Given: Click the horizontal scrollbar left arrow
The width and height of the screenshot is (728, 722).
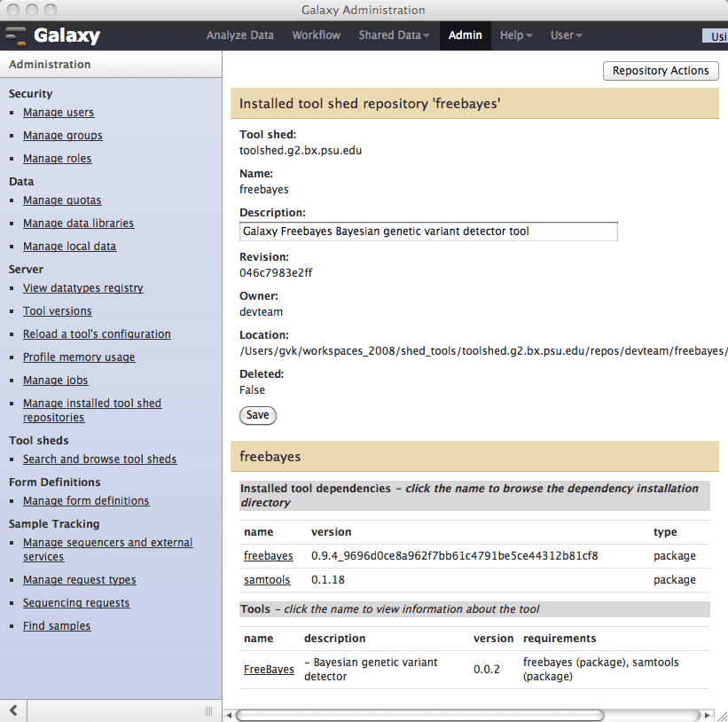Looking at the screenshot, I should pos(229,715).
